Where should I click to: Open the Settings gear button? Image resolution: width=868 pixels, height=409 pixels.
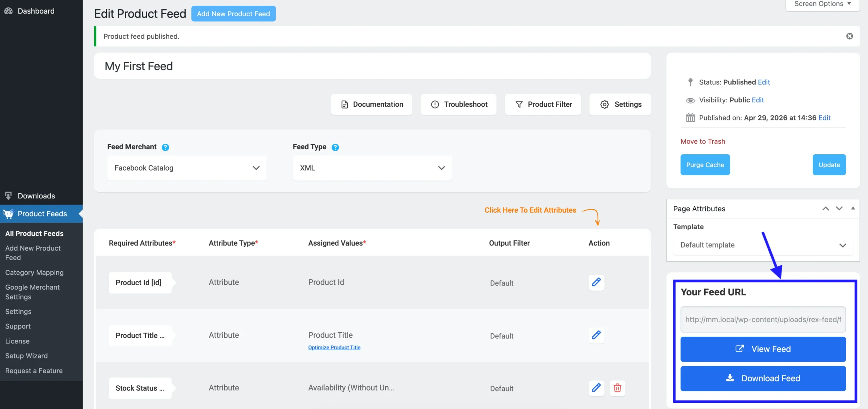pos(620,104)
